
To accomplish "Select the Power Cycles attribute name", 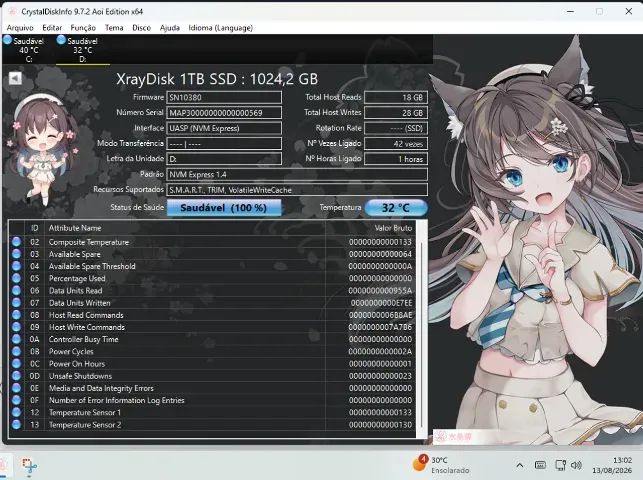I will [71, 352].
